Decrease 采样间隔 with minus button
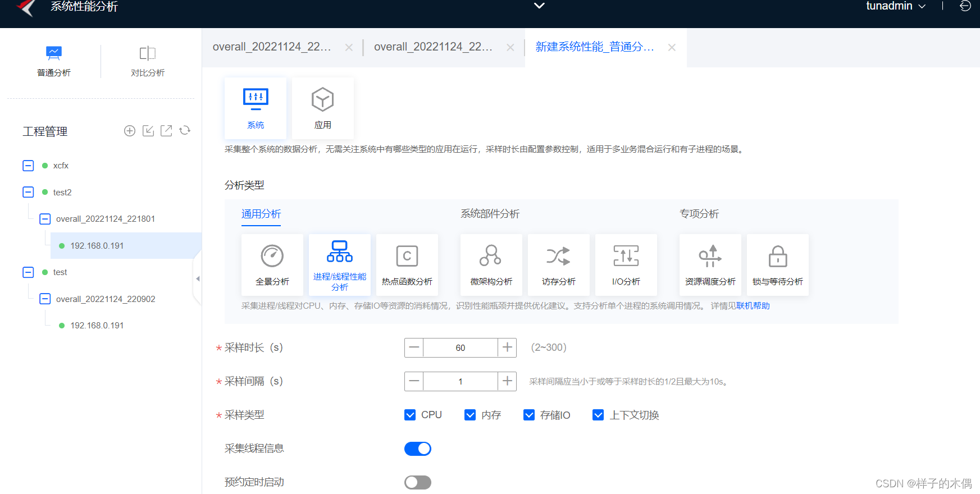The width and height of the screenshot is (980, 494). [x=414, y=382]
